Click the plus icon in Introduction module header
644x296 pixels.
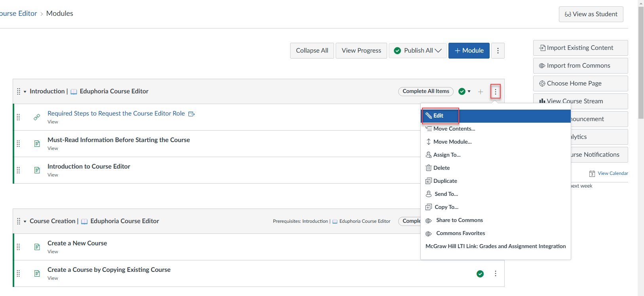coord(480,92)
